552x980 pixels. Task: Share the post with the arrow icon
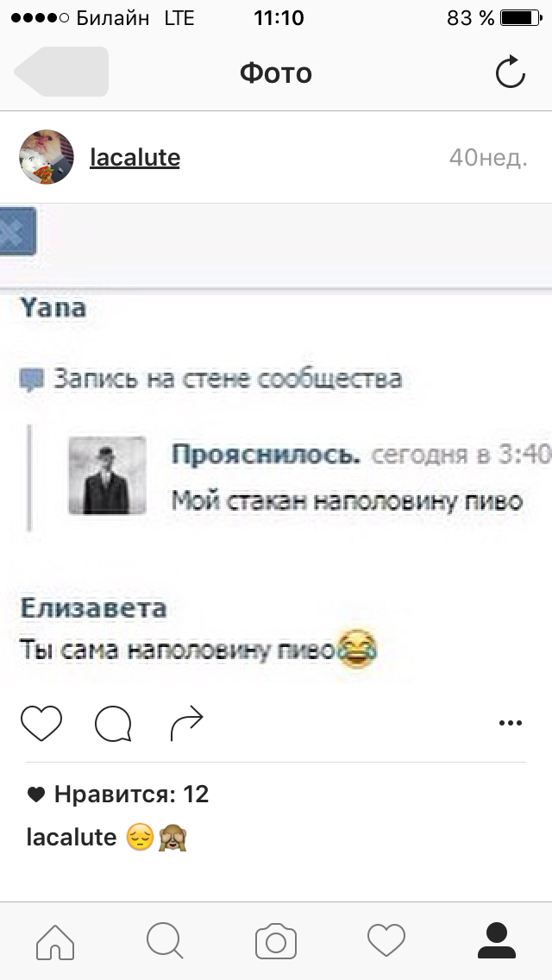(187, 723)
